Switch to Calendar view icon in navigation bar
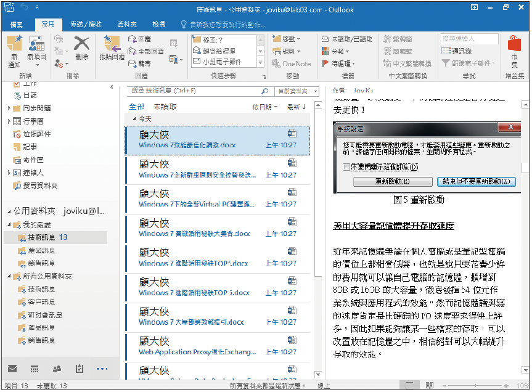This screenshot has width=532, height=392. click(x=35, y=369)
